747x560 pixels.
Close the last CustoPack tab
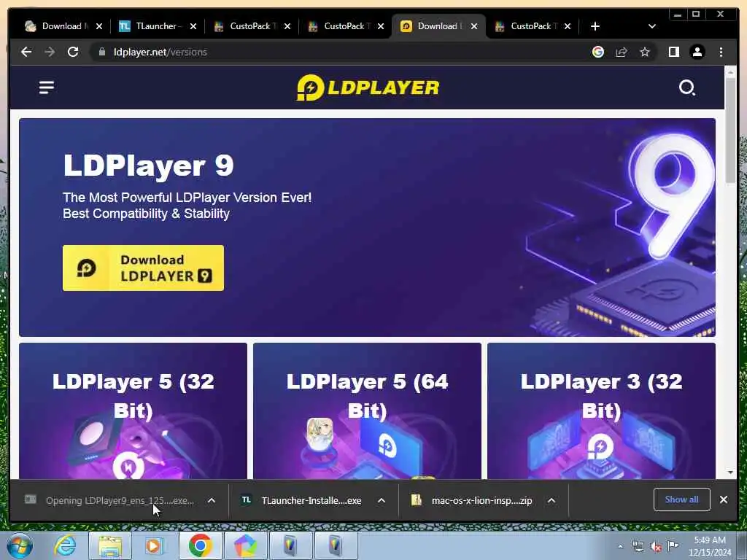click(568, 26)
